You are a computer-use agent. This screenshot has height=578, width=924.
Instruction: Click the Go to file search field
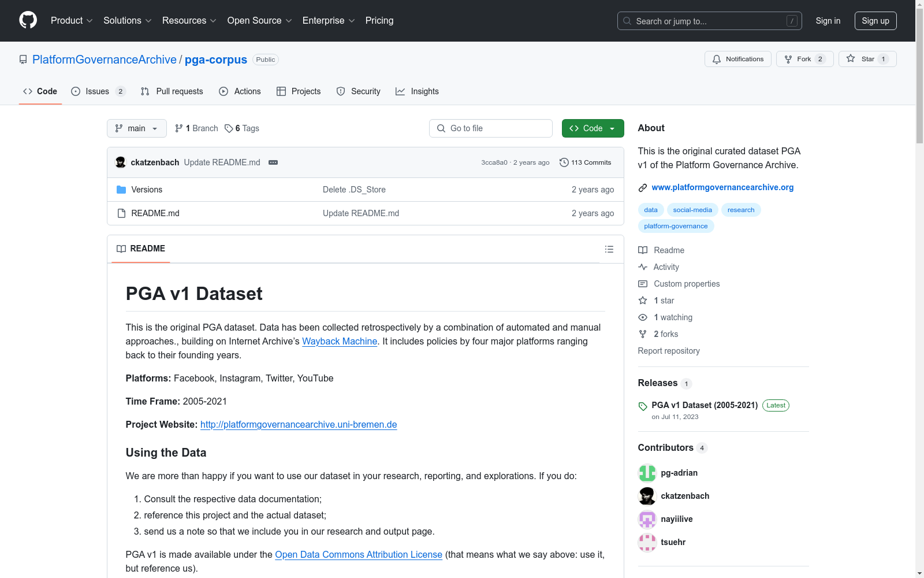click(x=491, y=128)
